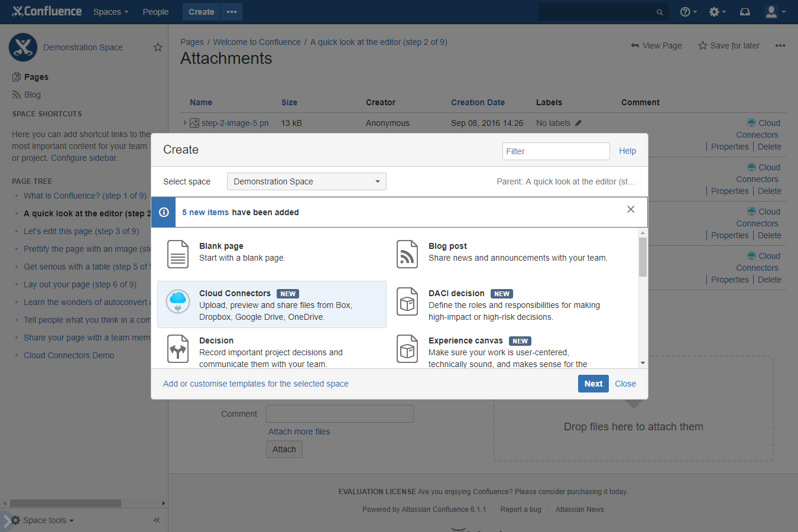Click the Blog RSS icon in the sidebar
Image resolution: width=798 pixels, height=532 pixels.
pos(17,95)
